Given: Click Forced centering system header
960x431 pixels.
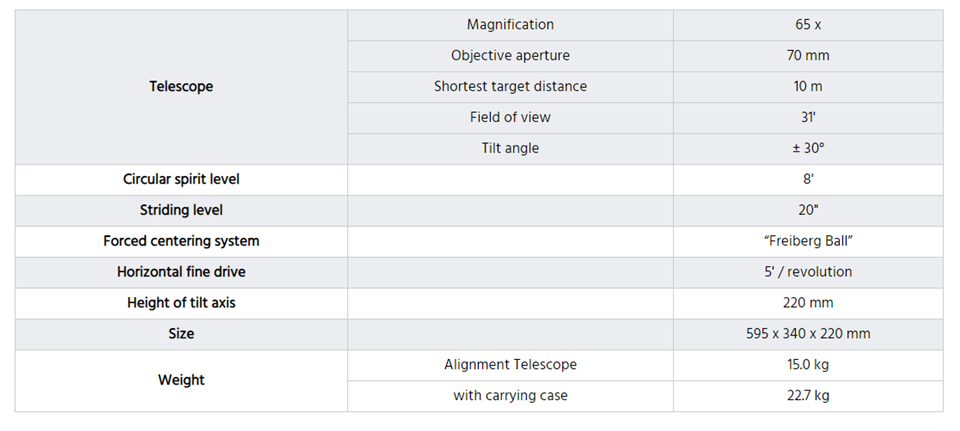Looking at the screenshot, I should [181, 241].
